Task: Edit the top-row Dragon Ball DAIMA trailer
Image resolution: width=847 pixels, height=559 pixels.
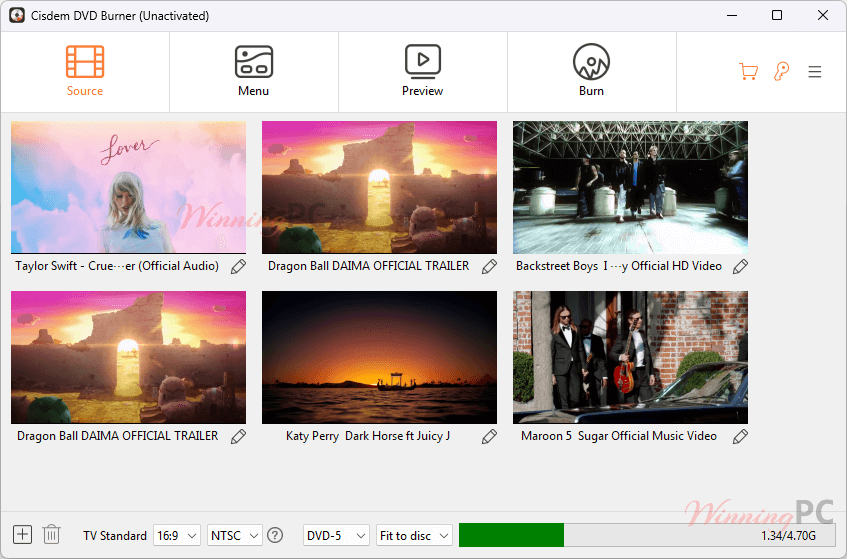Action: [489, 266]
